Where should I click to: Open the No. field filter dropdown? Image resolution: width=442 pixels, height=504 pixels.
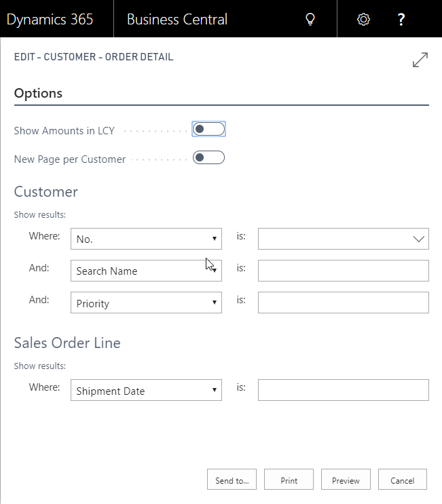[x=146, y=239]
